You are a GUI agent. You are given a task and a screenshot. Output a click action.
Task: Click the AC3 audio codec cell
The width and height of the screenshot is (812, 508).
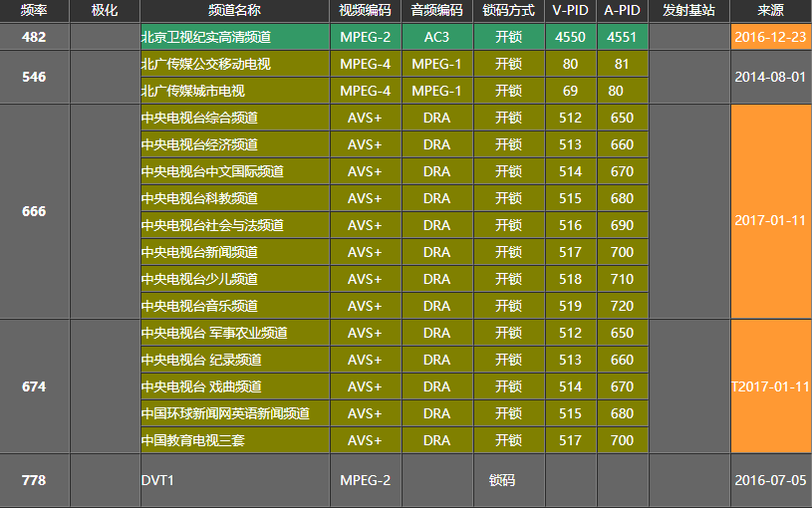436,37
